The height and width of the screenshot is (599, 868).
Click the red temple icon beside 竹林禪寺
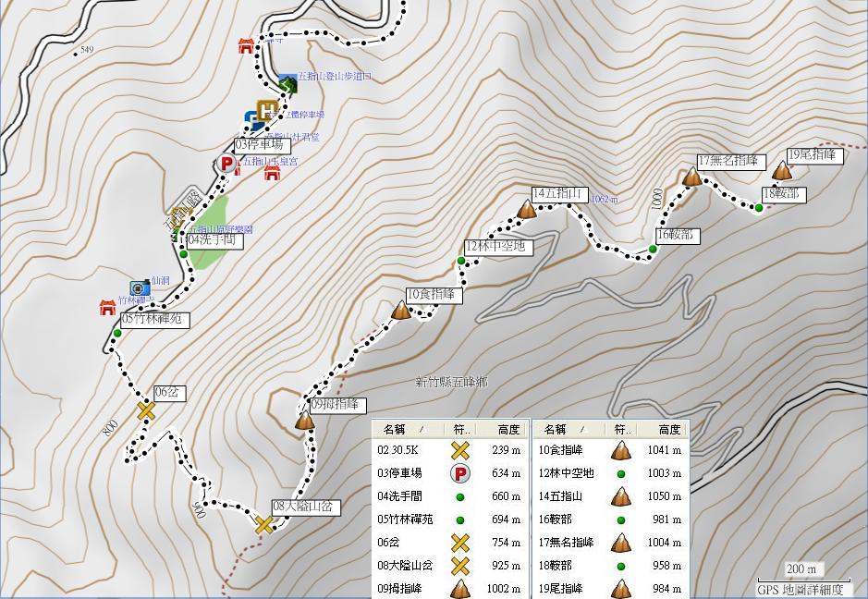[108, 307]
